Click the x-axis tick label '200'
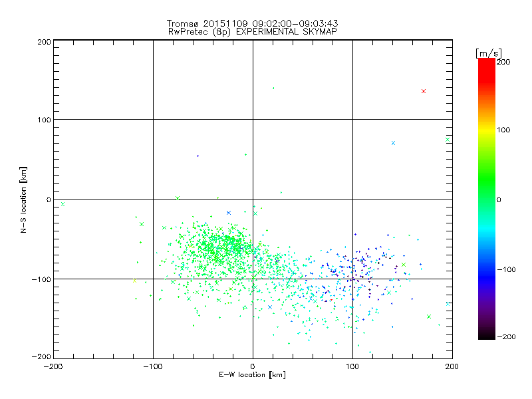Viewport: 532px width, 399px height. pos(452,366)
